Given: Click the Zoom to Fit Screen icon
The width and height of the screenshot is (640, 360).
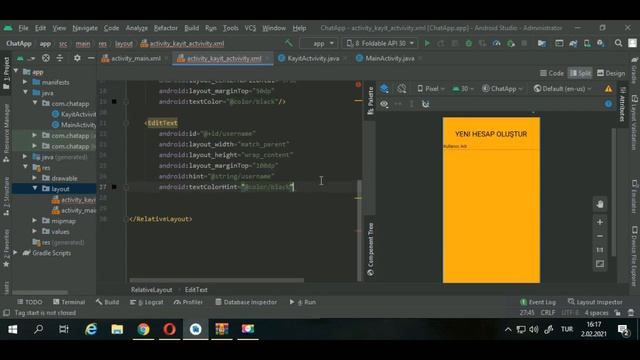Looking at the screenshot, I should 600,264.
